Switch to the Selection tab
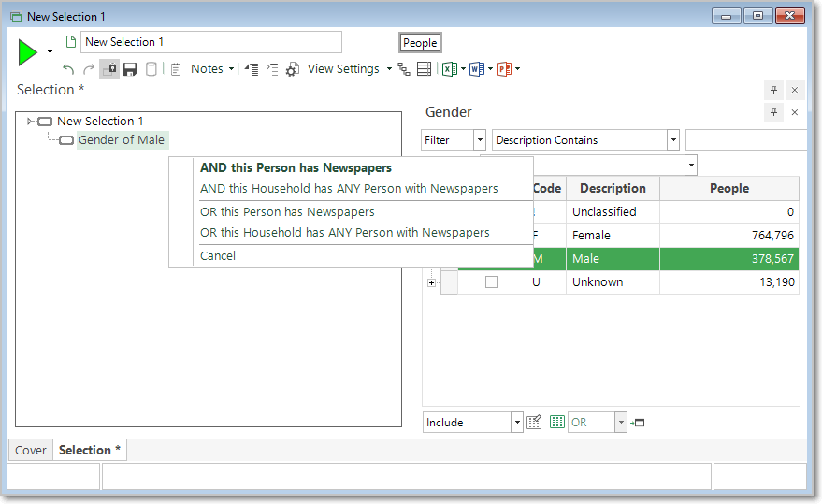The height and width of the screenshot is (504, 822). point(90,451)
